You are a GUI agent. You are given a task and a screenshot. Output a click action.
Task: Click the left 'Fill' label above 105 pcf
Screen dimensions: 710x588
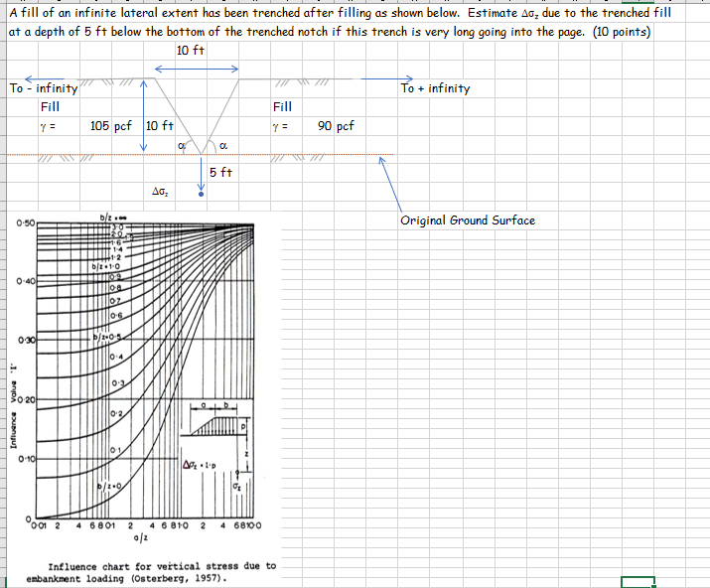click(50, 107)
